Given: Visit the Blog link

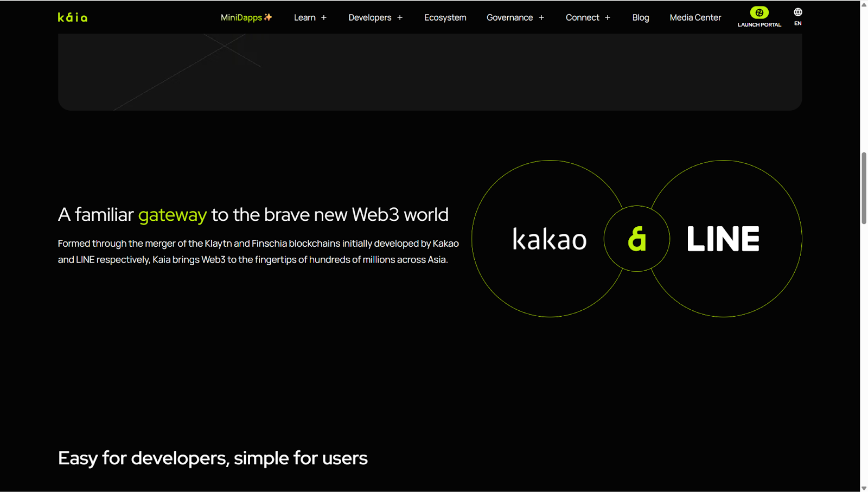Looking at the screenshot, I should 641,17.
